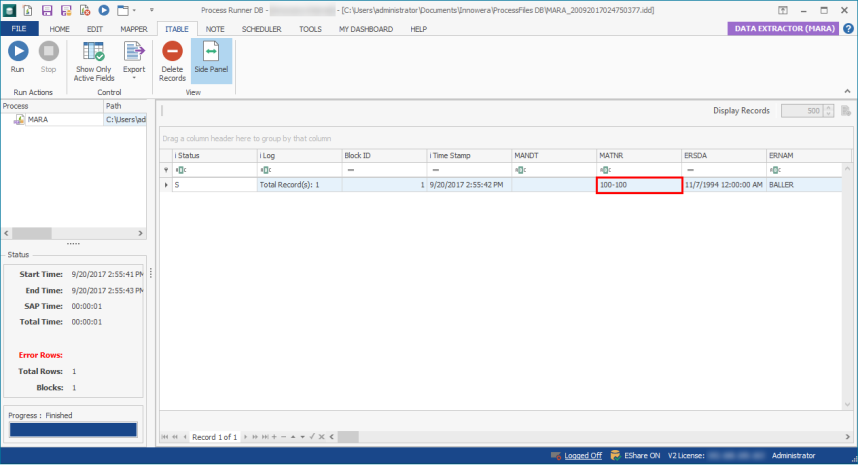The width and height of the screenshot is (858, 465).
Task: Open the Export dropdown in the ribbon
Action: pos(134,61)
